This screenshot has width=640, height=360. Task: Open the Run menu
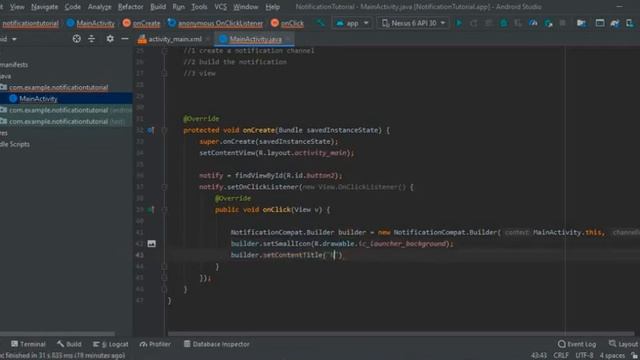coord(179,7)
